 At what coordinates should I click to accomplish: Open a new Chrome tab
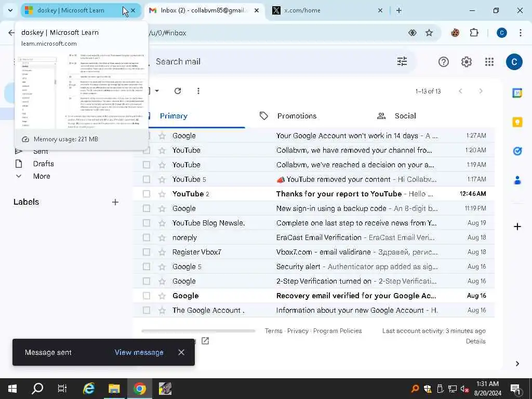pos(398,10)
